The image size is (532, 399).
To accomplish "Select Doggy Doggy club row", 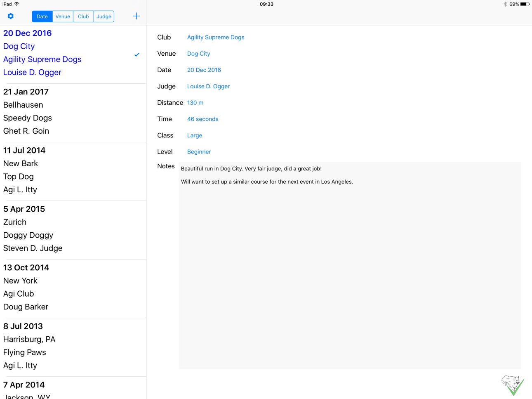I will pyautogui.click(x=28, y=235).
